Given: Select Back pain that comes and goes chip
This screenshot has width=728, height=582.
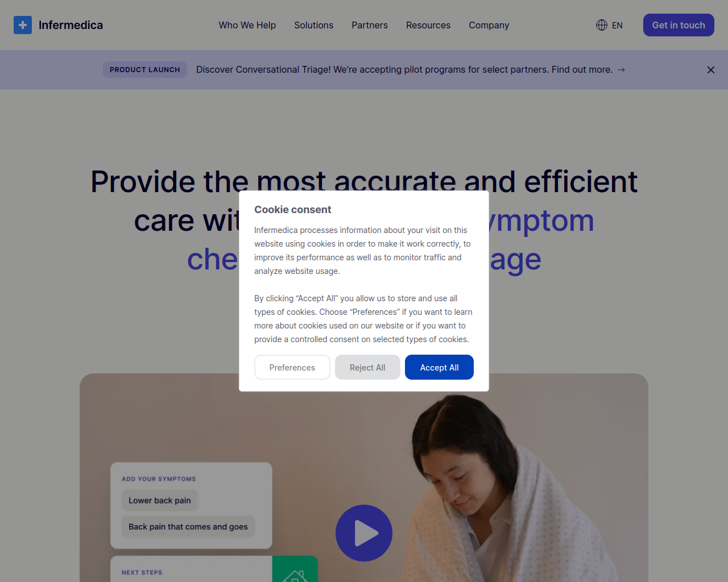Looking at the screenshot, I should [188, 527].
